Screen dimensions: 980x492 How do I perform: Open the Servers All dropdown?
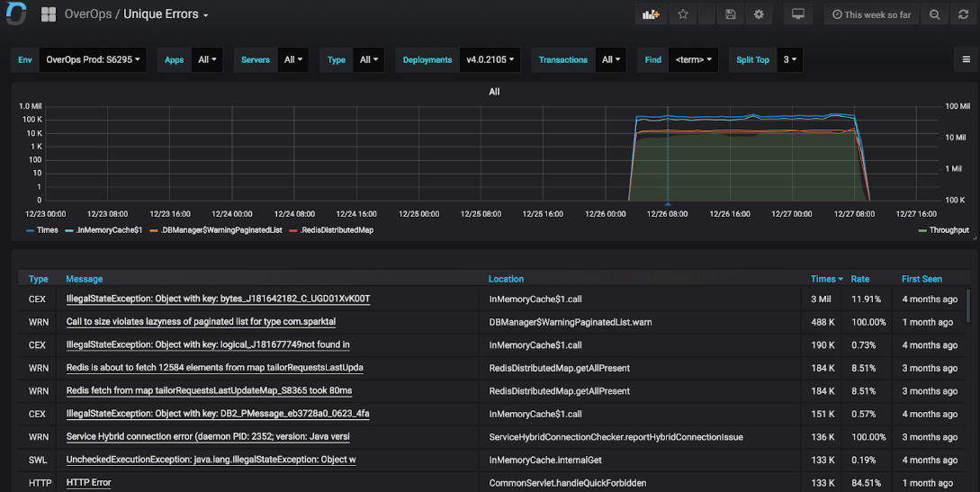pyautogui.click(x=292, y=60)
